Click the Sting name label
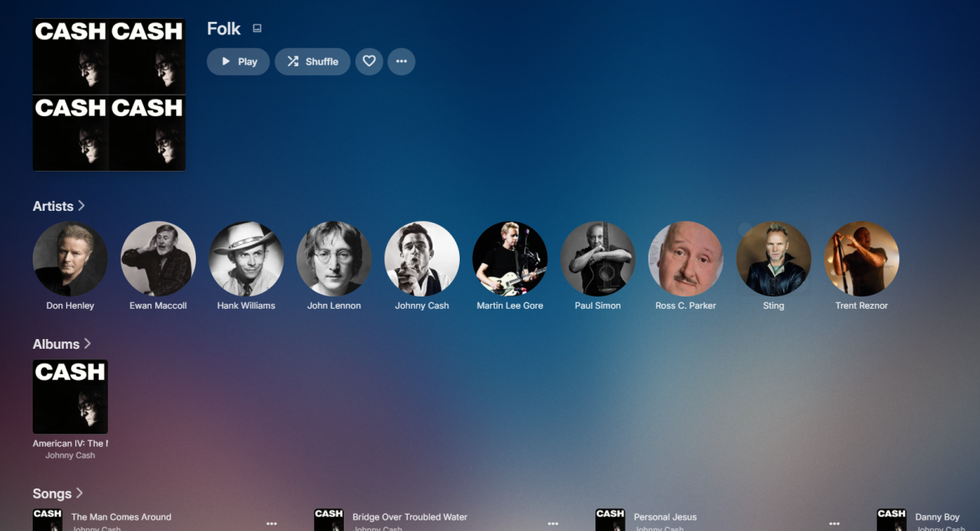This screenshot has width=980, height=531. tap(773, 306)
